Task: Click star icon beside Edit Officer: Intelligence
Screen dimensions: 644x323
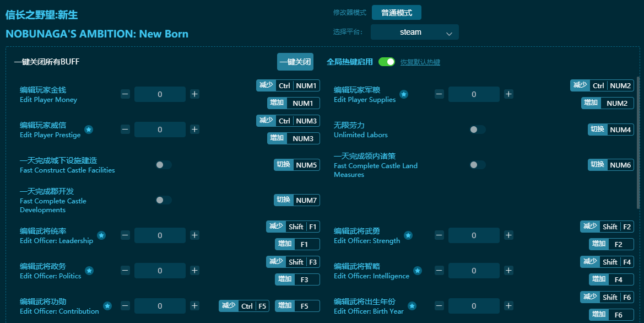Action: tap(418, 271)
